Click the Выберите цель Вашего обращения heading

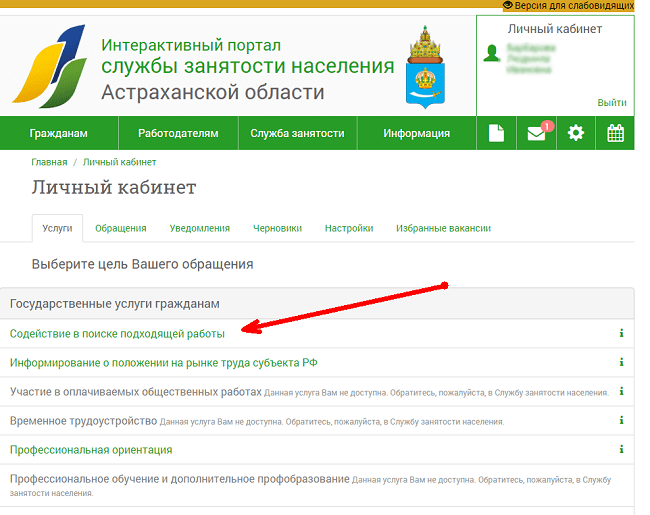click(x=143, y=264)
